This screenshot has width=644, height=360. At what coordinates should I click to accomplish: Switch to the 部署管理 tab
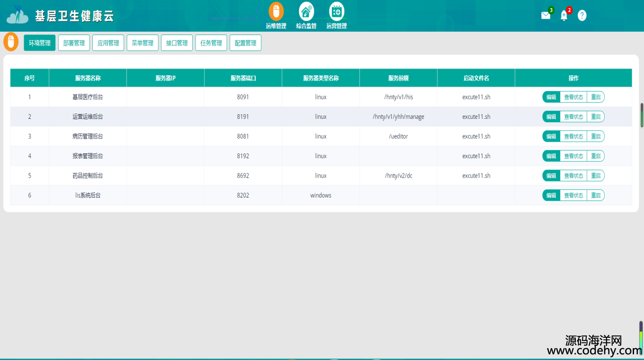[x=74, y=43]
